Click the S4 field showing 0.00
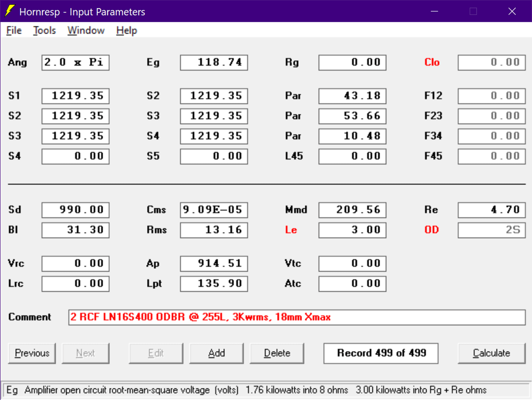Viewport: 532px width, 400px height. (x=75, y=156)
